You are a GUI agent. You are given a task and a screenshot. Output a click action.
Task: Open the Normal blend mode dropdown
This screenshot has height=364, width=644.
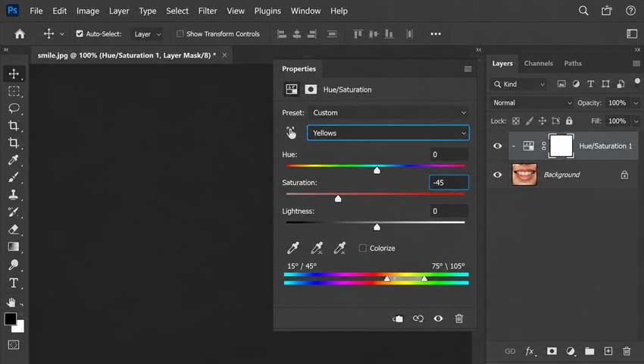[x=533, y=103]
